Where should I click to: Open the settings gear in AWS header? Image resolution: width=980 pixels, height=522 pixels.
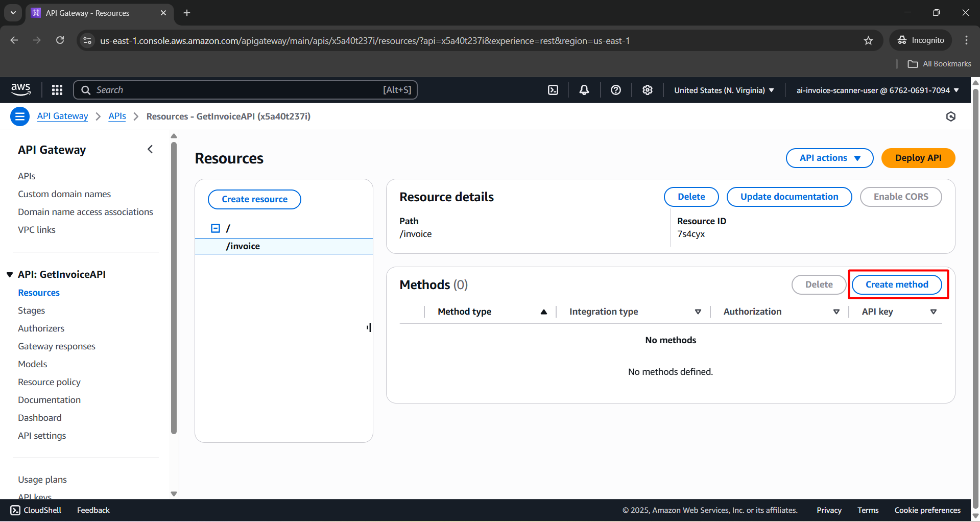(648, 90)
